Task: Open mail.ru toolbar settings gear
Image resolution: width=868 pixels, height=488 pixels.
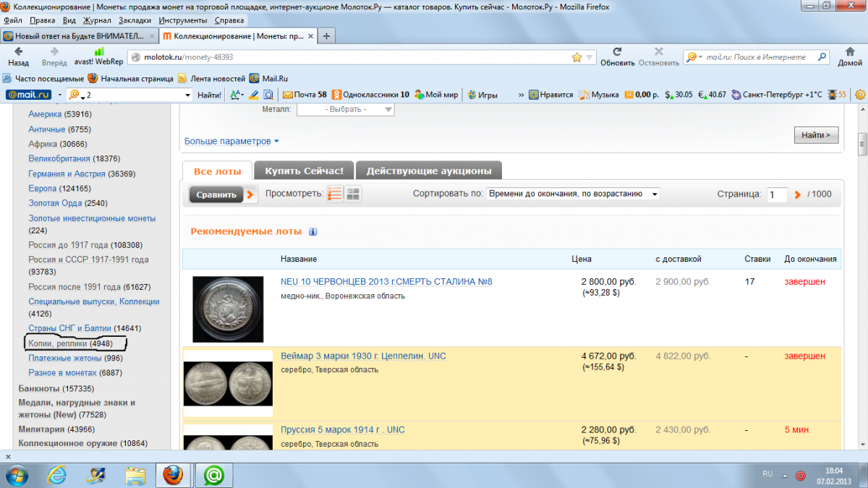Action: 860,95
